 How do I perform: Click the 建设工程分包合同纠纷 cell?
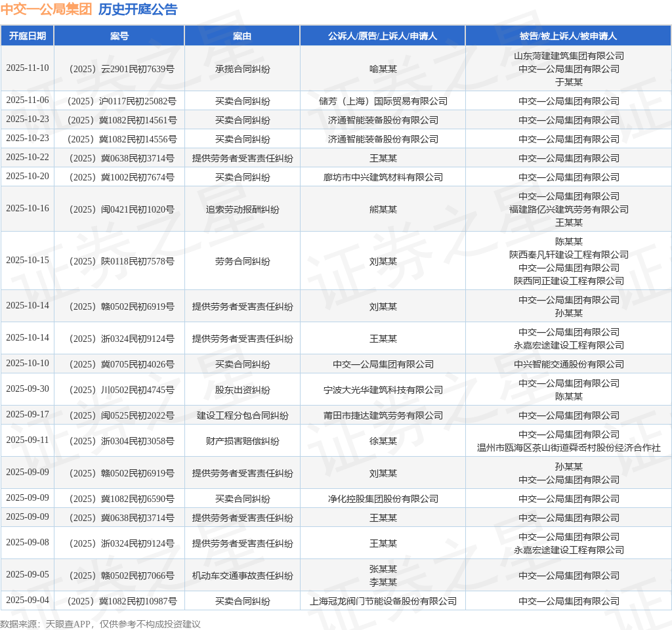click(x=243, y=415)
